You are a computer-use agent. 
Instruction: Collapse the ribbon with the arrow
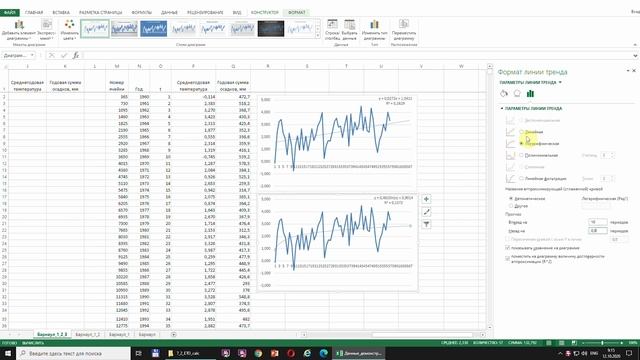click(635, 44)
